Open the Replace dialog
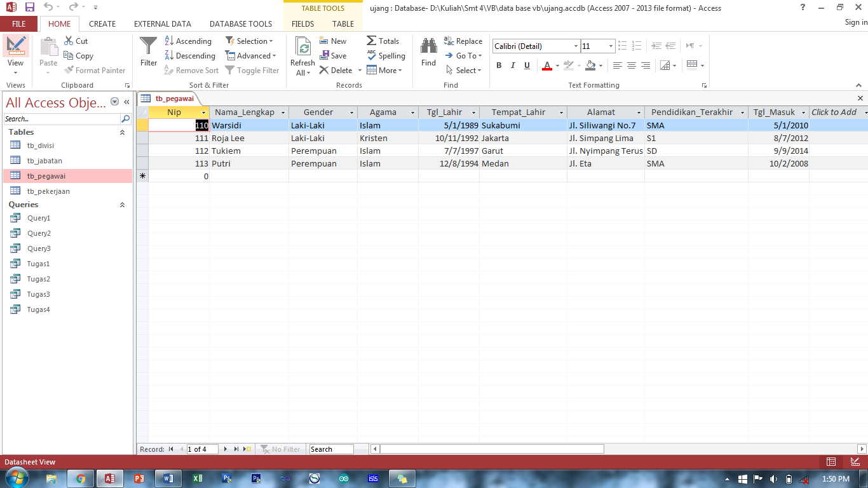The image size is (868, 488). [463, 41]
